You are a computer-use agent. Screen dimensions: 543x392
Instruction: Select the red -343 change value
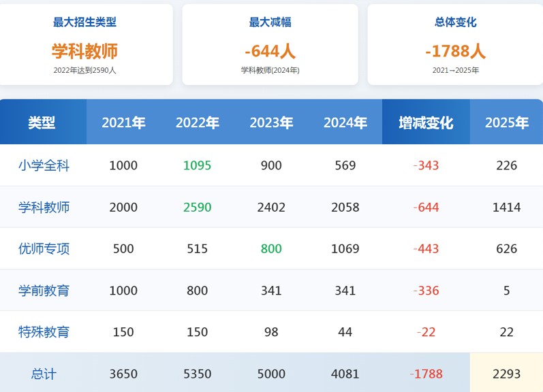(426, 165)
